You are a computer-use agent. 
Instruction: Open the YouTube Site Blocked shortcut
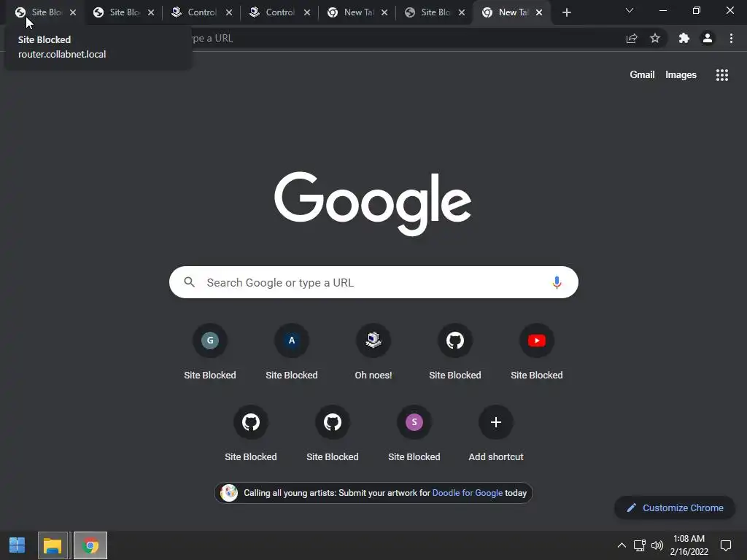[x=537, y=351]
